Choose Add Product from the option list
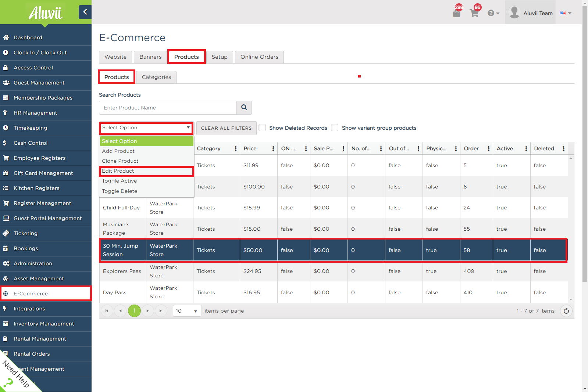The width and height of the screenshot is (588, 392). click(147, 151)
